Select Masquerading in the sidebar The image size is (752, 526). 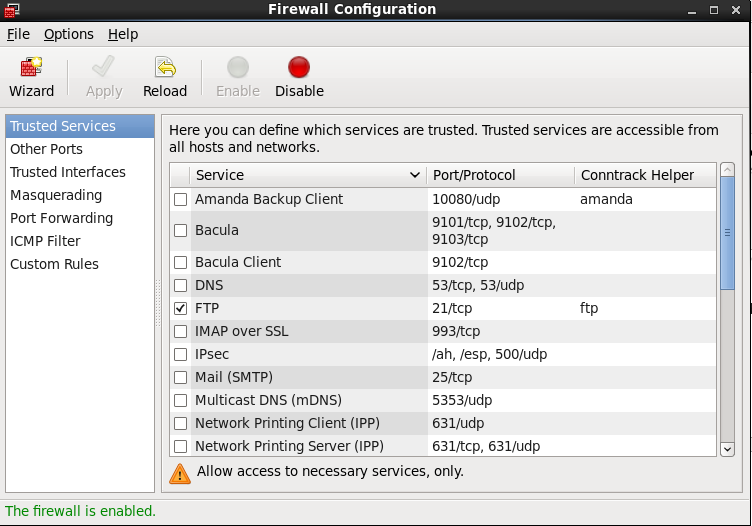[80, 195]
